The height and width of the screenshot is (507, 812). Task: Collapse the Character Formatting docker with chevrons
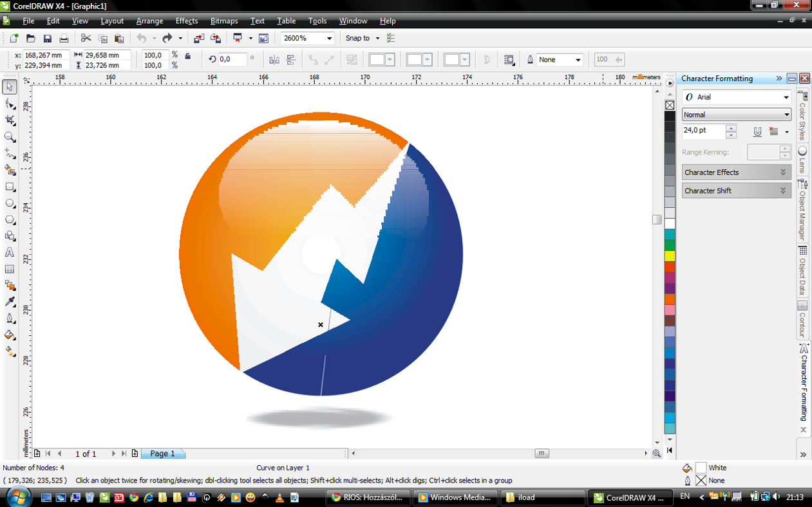pos(779,78)
